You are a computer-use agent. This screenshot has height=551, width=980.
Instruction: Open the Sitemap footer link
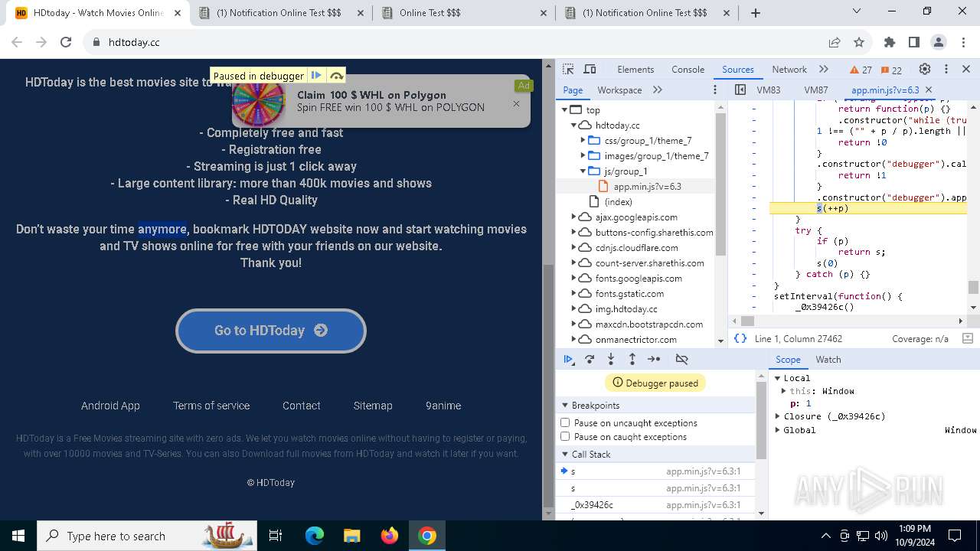pyautogui.click(x=373, y=406)
